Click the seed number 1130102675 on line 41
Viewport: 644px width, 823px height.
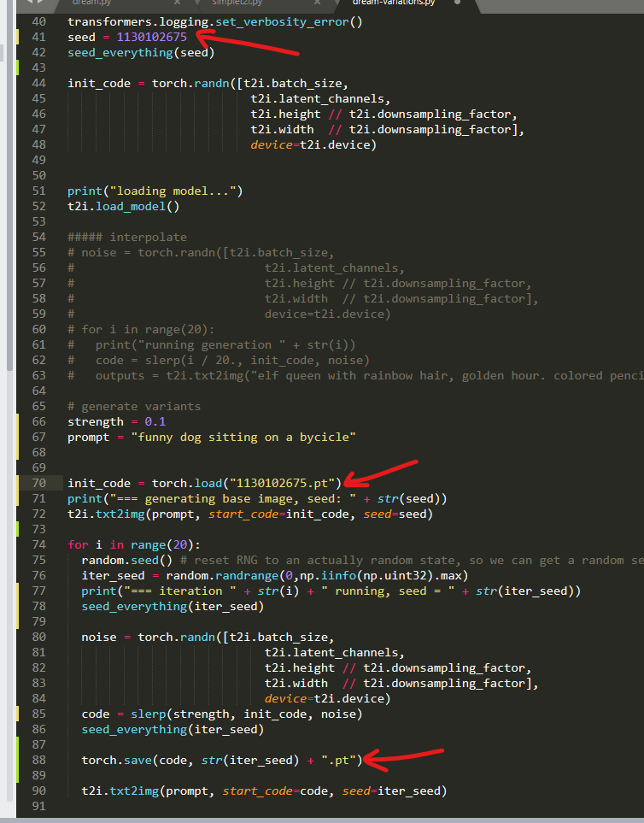coord(151,37)
